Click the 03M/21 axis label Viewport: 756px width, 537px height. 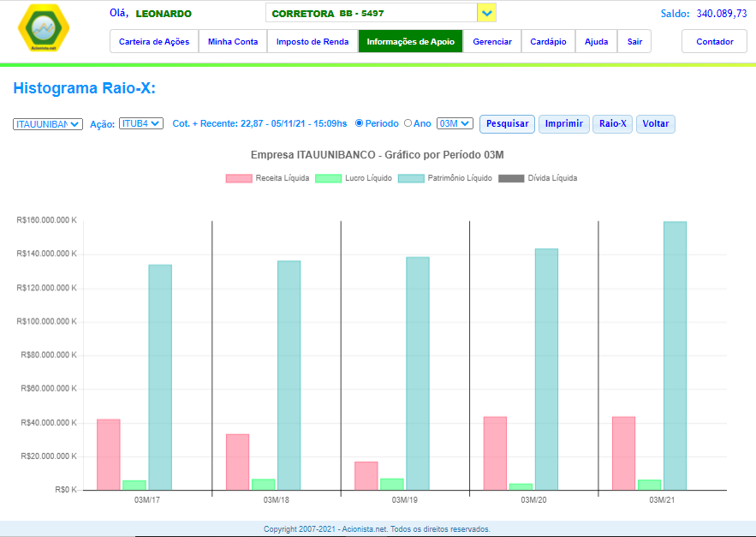(662, 500)
